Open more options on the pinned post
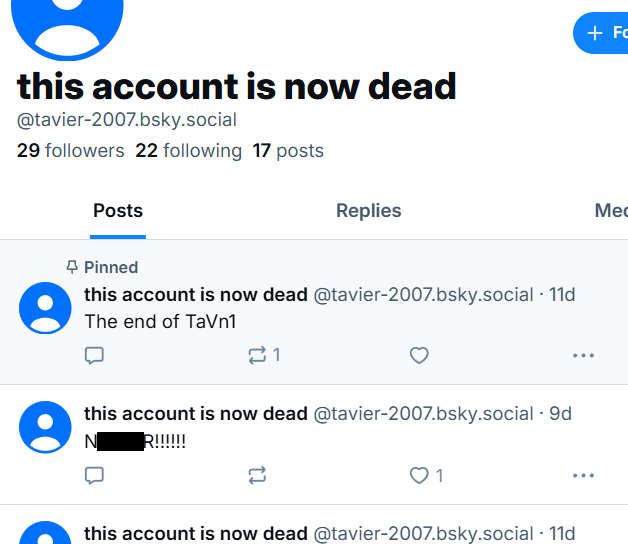 click(x=583, y=355)
